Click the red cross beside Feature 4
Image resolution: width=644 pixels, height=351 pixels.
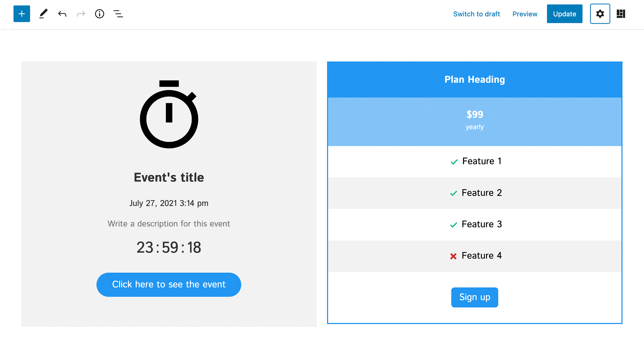[x=453, y=256]
